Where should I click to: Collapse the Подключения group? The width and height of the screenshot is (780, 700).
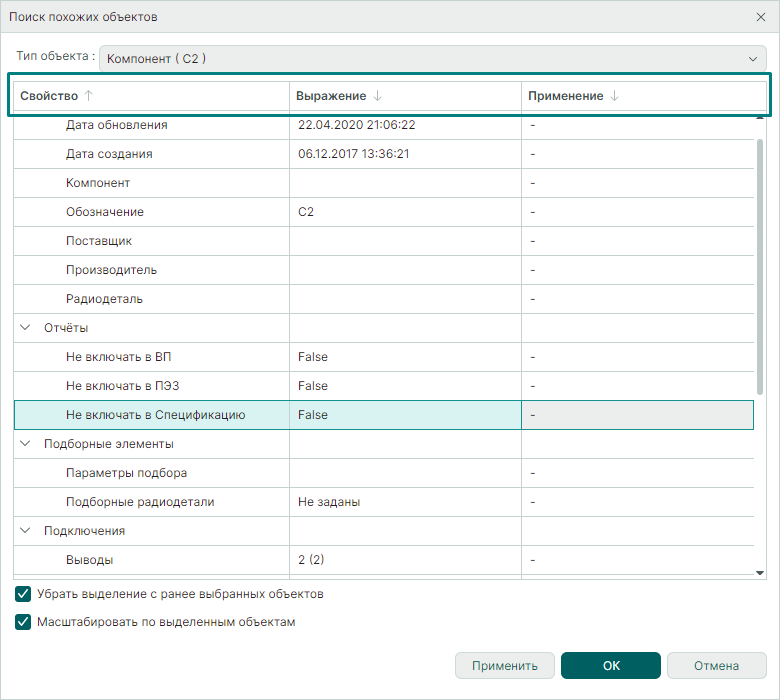click(x=25, y=531)
